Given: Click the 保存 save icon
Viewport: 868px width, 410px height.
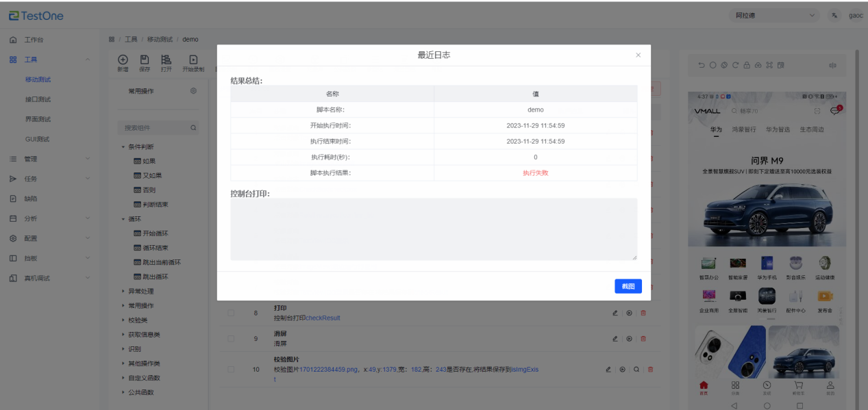Looking at the screenshot, I should coord(145,60).
